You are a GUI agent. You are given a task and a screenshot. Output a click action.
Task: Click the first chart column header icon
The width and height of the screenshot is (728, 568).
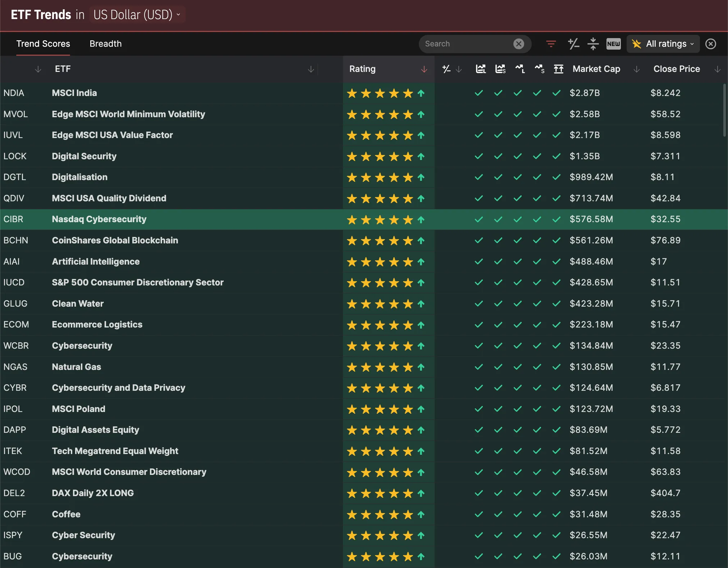[481, 69]
